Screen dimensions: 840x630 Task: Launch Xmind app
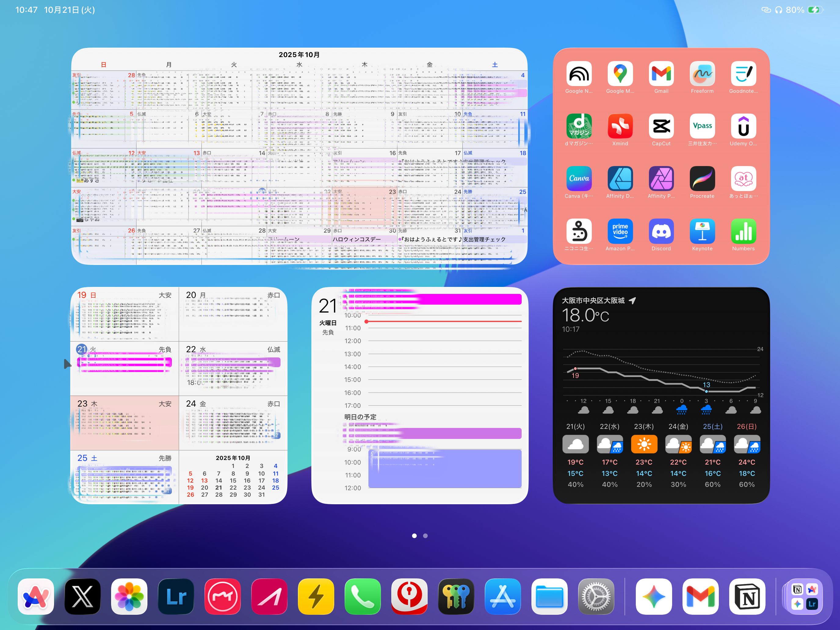tap(620, 126)
